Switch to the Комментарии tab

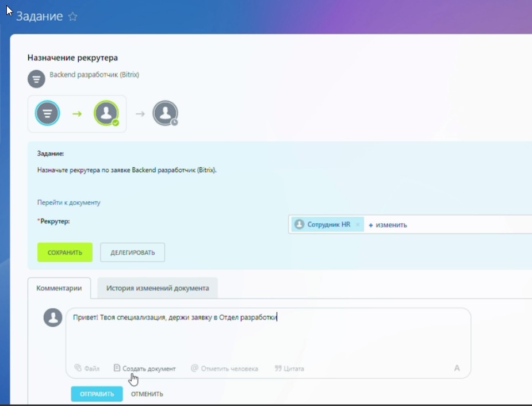coord(59,288)
